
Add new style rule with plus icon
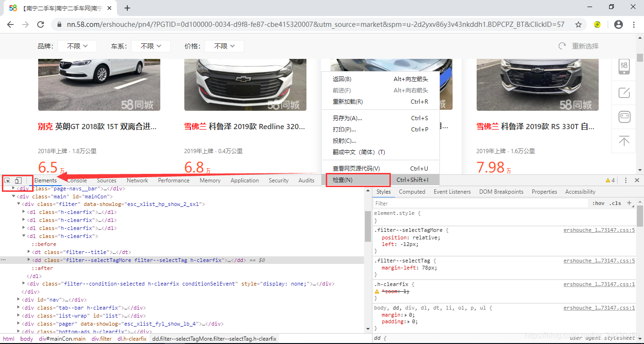[x=629, y=203]
